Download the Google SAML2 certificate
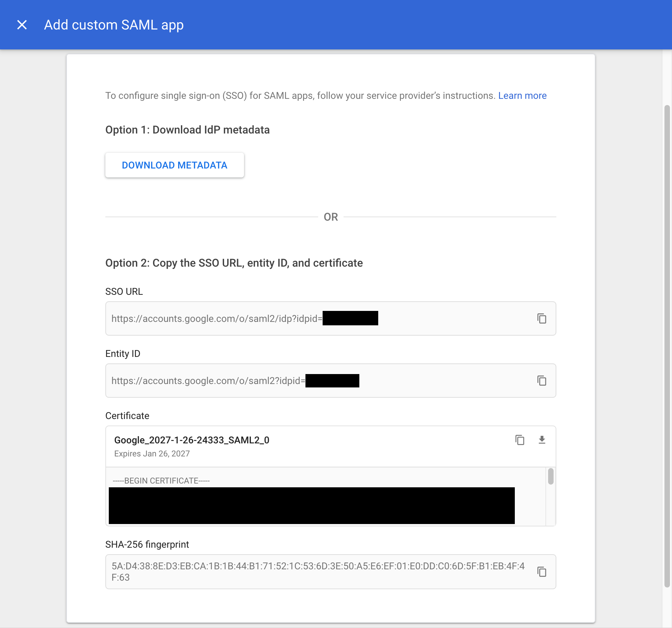 (x=542, y=440)
